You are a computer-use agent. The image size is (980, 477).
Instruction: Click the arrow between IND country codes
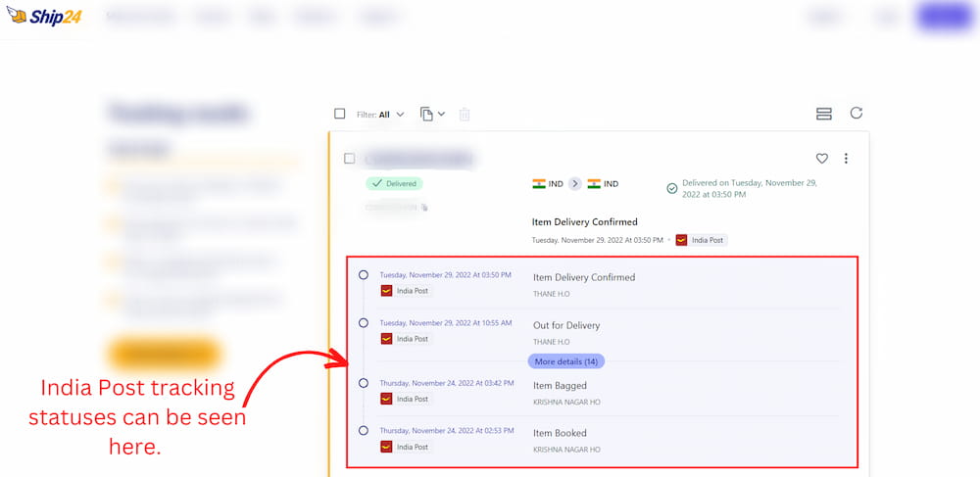[x=575, y=183]
